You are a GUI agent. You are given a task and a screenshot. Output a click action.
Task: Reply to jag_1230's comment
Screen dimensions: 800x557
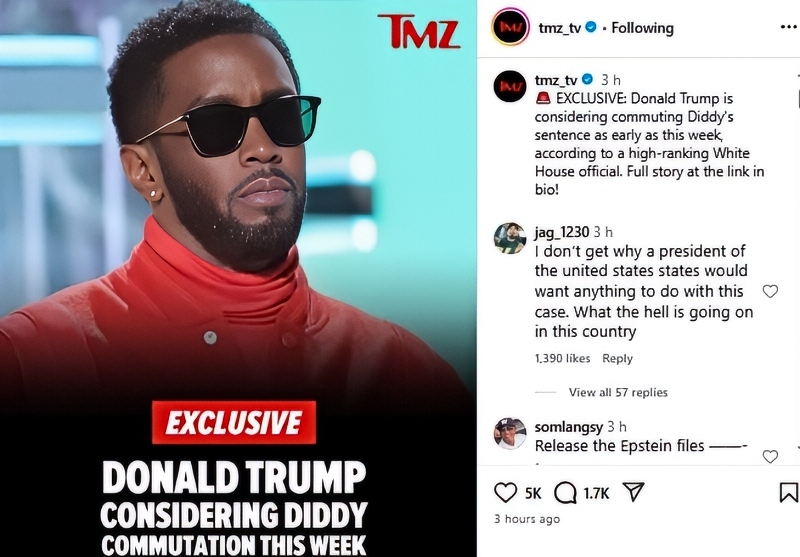tap(617, 359)
